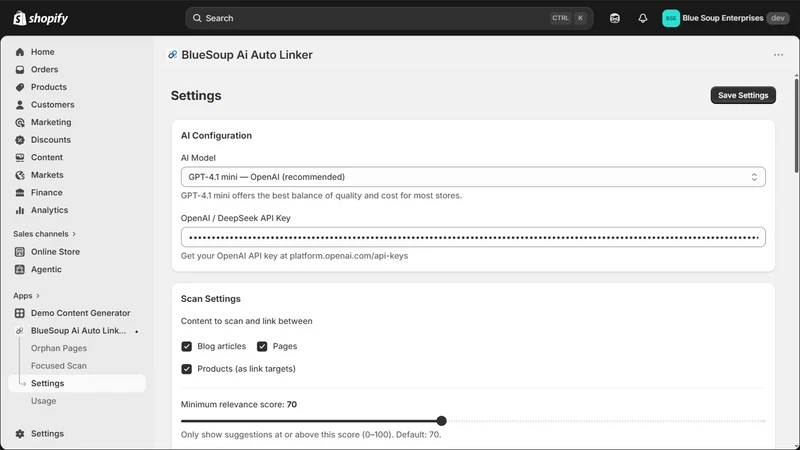Open the AI Model dropdown

(473, 177)
